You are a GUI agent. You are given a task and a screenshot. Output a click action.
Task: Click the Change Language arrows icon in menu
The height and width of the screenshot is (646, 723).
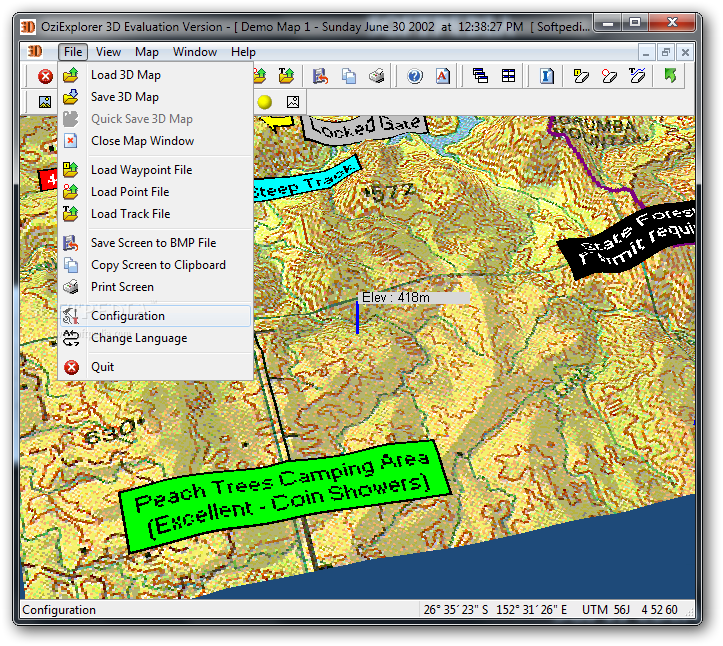click(71, 338)
